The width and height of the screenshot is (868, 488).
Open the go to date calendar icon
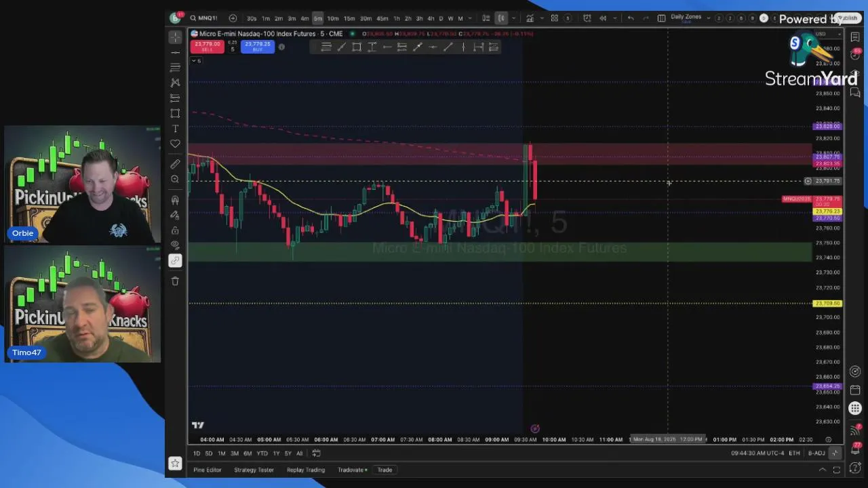[x=316, y=453]
